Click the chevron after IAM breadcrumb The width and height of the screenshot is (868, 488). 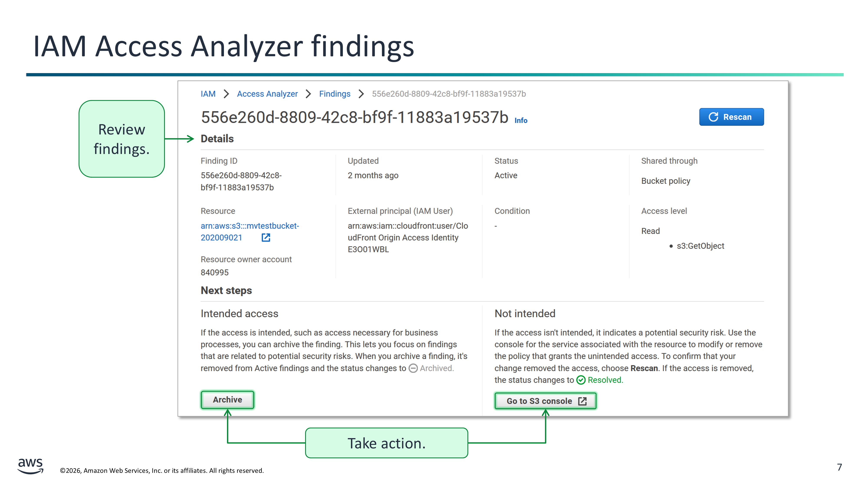click(x=226, y=94)
